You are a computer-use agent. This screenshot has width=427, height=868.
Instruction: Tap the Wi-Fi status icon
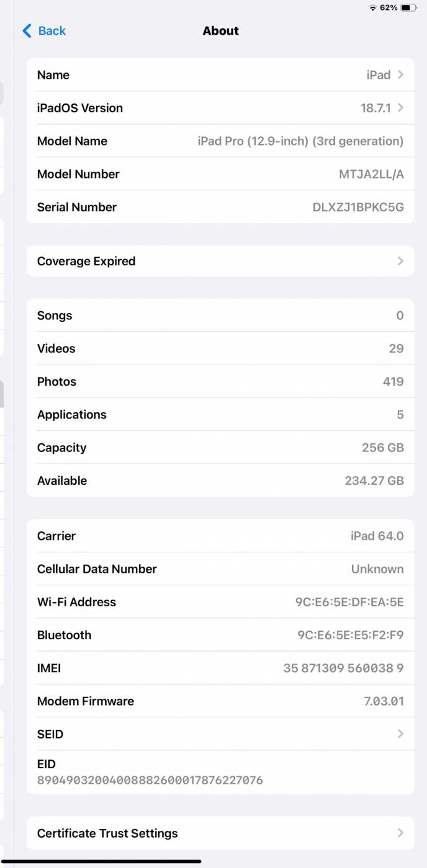[x=372, y=7]
